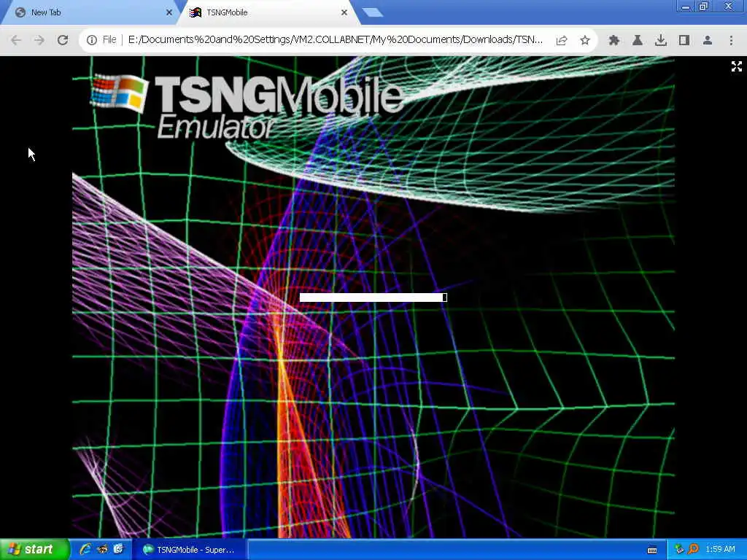The image size is (747, 560).
Task: Open the Windows Start menu
Action: [35, 550]
